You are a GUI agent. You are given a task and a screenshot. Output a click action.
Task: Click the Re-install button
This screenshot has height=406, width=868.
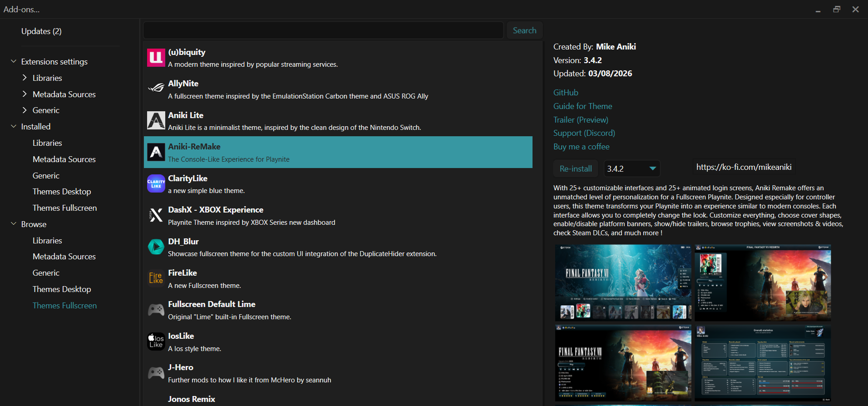click(x=576, y=168)
